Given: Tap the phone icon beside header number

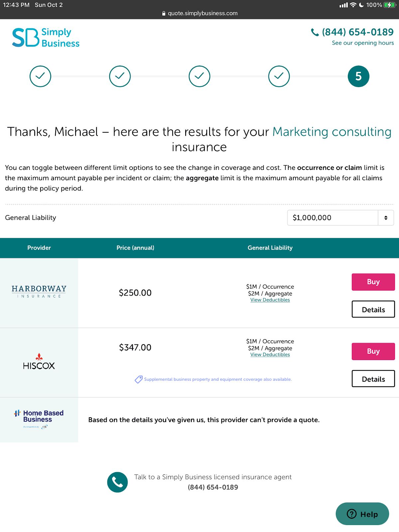Looking at the screenshot, I should [315, 32].
